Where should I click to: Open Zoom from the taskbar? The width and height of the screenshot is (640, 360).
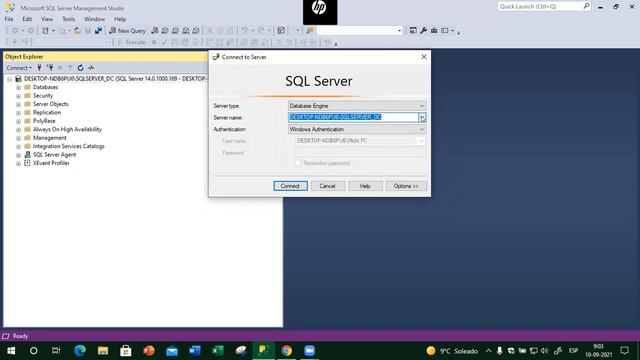point(309,351)
